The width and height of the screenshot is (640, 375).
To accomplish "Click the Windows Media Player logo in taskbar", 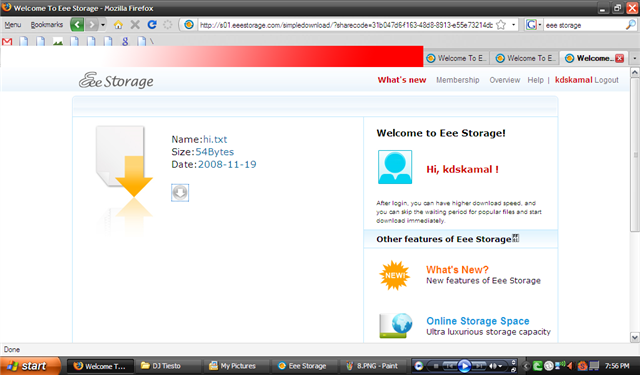I will click(x=419, y=366).
